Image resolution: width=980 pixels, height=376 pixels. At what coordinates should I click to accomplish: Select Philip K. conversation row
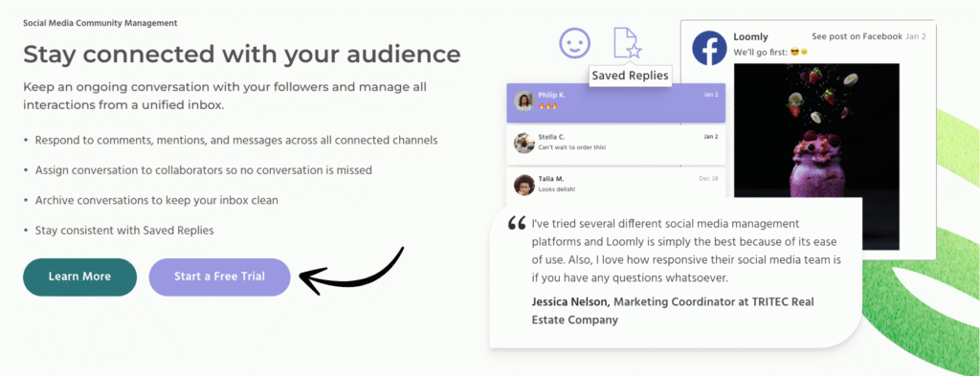(x=615, y=103)
